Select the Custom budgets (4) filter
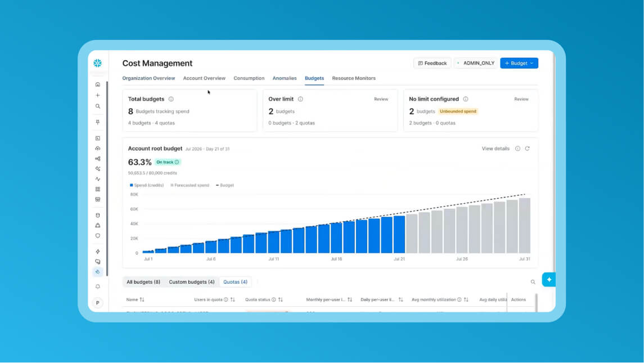The image size is (644, 363). tap(192, 282)
